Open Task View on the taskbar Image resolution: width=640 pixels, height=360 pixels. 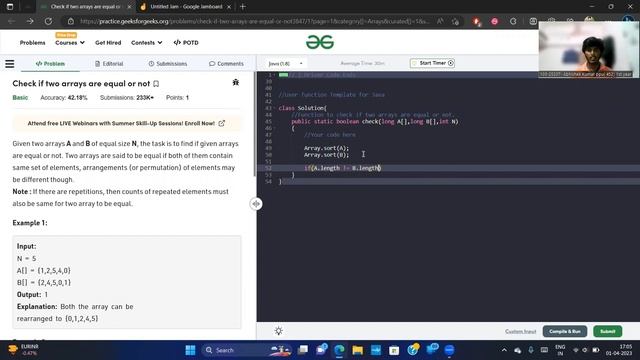click(303, 350)
